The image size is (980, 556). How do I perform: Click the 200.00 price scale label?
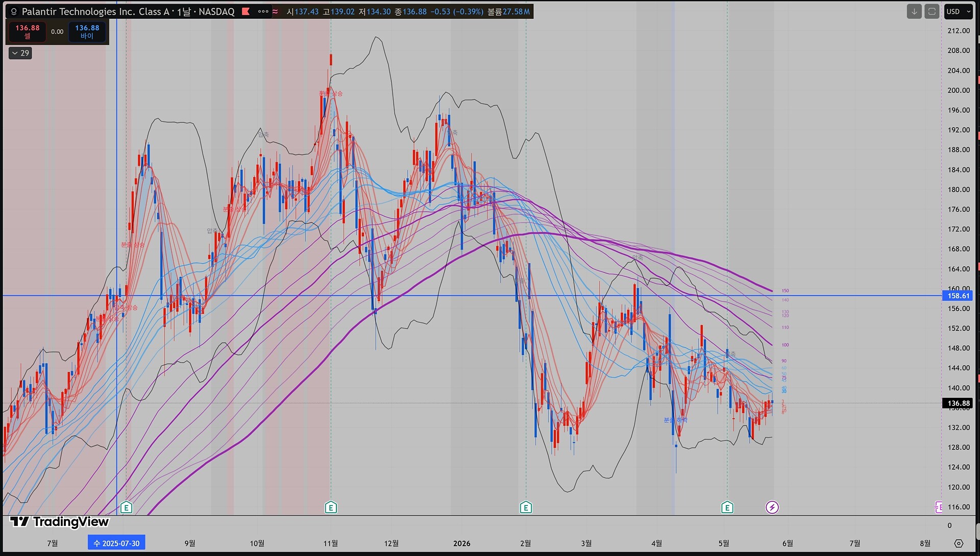coord(959,90)
